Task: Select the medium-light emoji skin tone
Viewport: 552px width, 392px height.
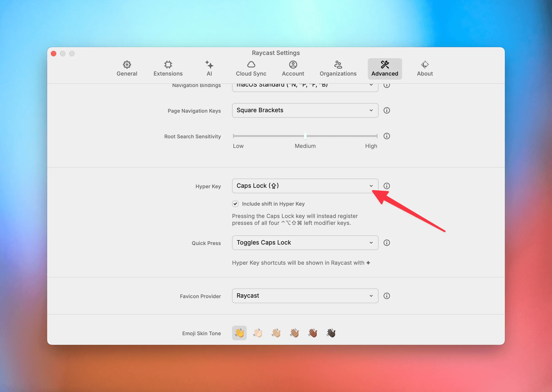Action: coord(276,333)
